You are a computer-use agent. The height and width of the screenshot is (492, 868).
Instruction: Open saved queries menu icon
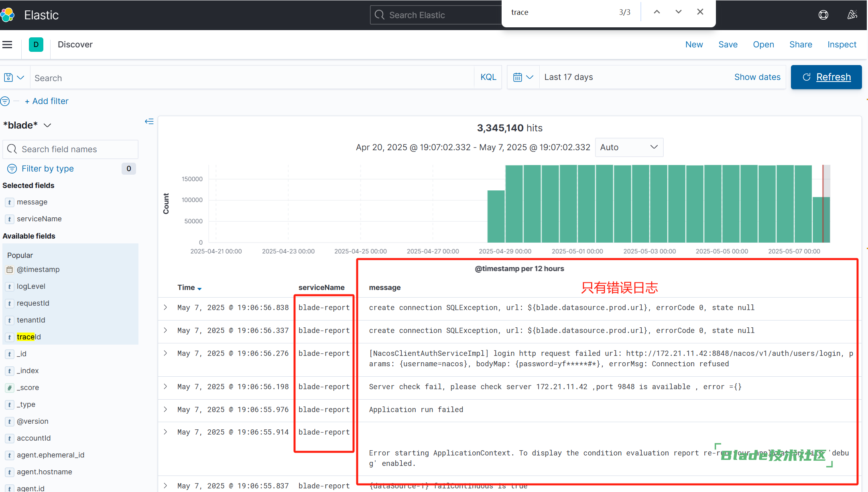(x=14, y=78)
